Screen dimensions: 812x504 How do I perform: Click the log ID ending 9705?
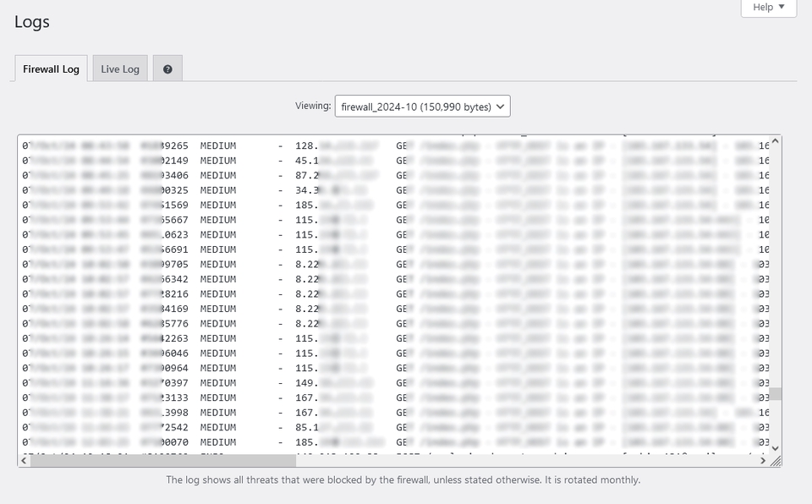point(165,265)
